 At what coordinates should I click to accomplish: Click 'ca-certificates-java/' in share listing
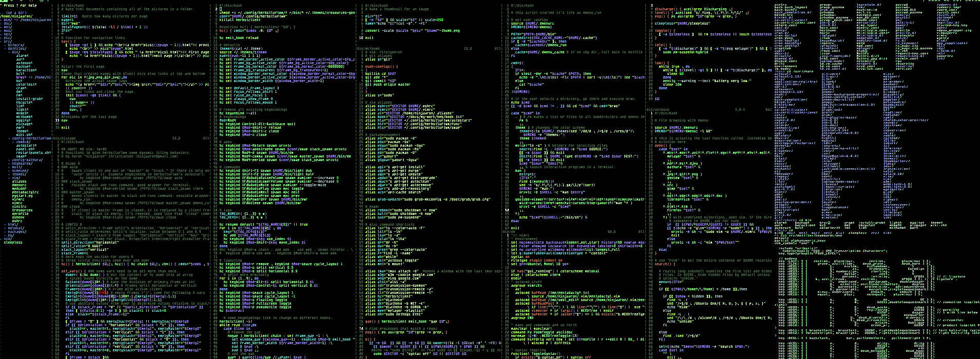point(796,112)
